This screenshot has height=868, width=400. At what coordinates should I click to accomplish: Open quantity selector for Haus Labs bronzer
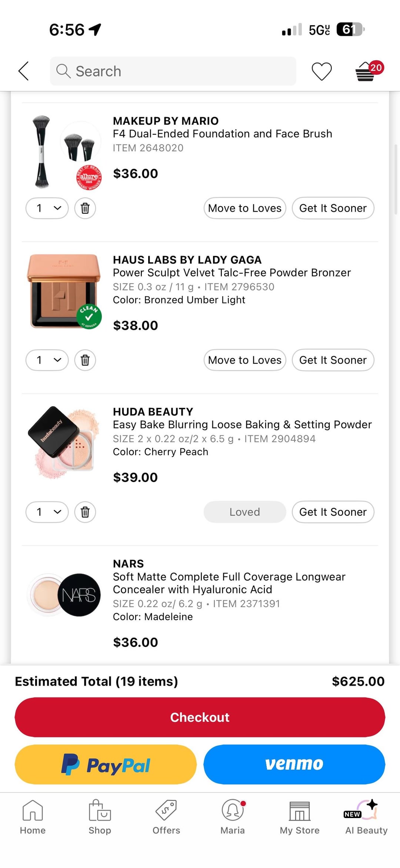47,360
